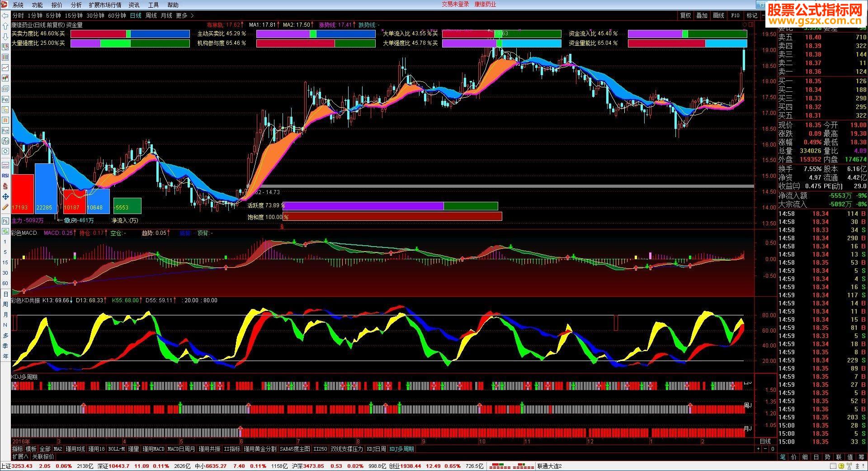Click the 模板 template button
868x471 pixels.
pyautogui.click(x=31, y=449)
